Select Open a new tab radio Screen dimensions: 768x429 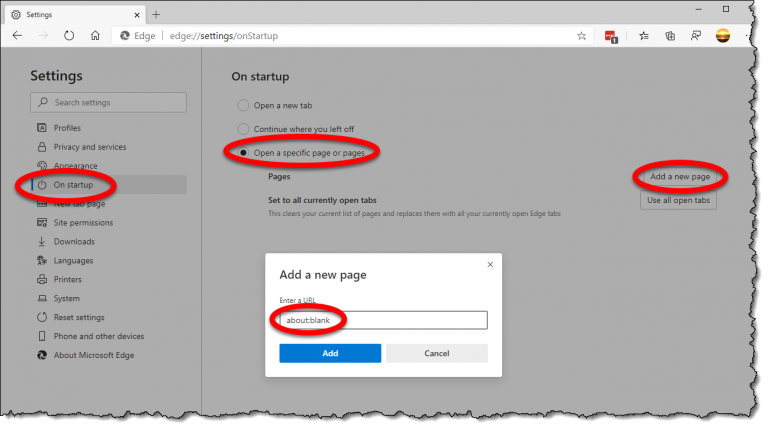point(243,105)
